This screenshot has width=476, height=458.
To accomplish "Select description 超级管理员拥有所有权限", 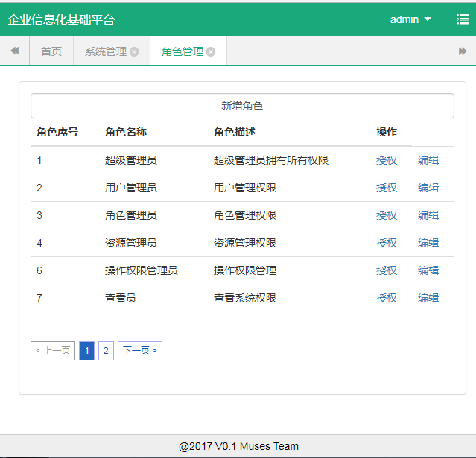I will (x=271, y=160).
